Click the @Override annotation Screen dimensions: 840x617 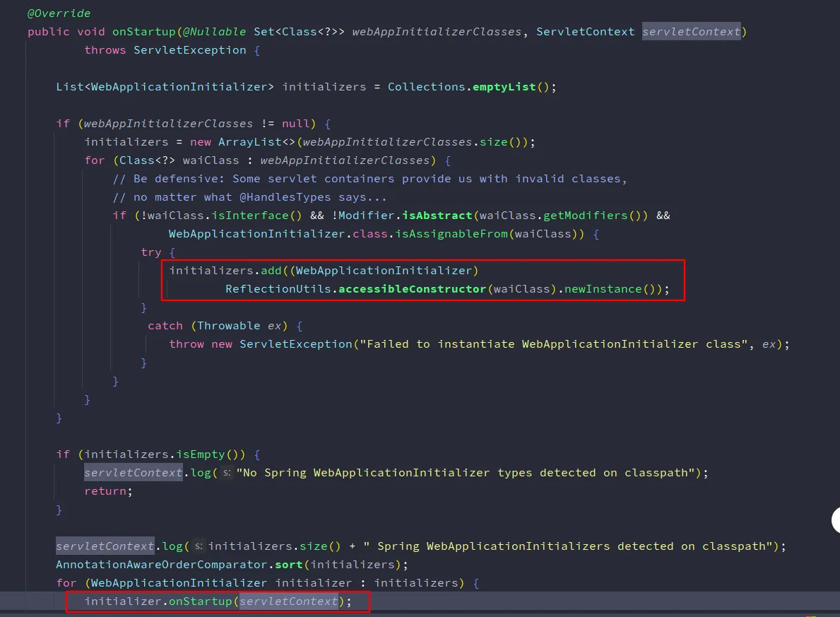(x=59, y=13)
